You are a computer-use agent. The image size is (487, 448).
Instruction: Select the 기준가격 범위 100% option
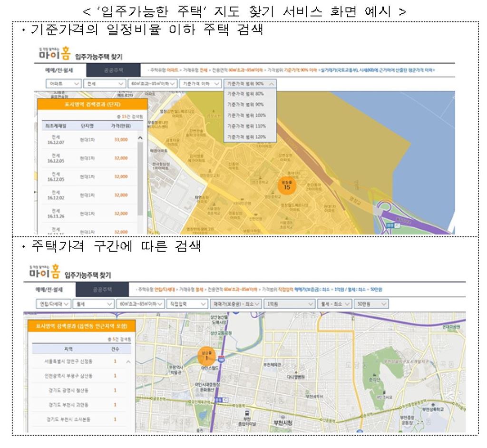click(x=246, y=115)
